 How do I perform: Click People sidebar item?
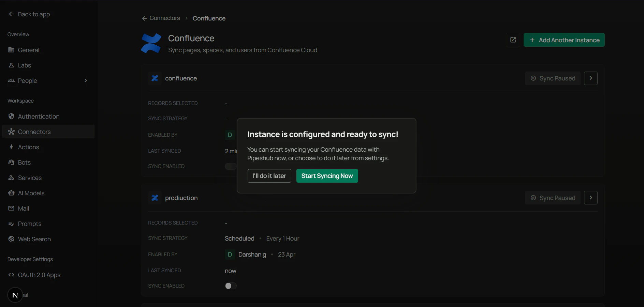coord(48,80)
